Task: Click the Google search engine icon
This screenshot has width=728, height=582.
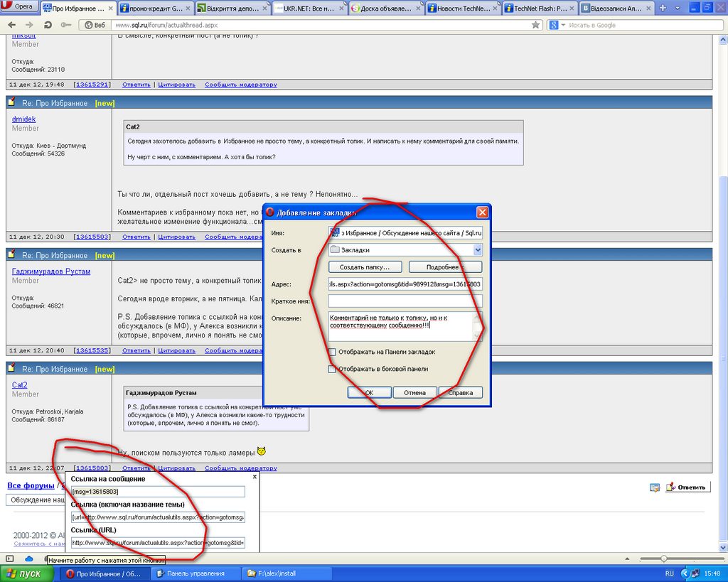Action: pyautogui.click(x=552, y=25)
